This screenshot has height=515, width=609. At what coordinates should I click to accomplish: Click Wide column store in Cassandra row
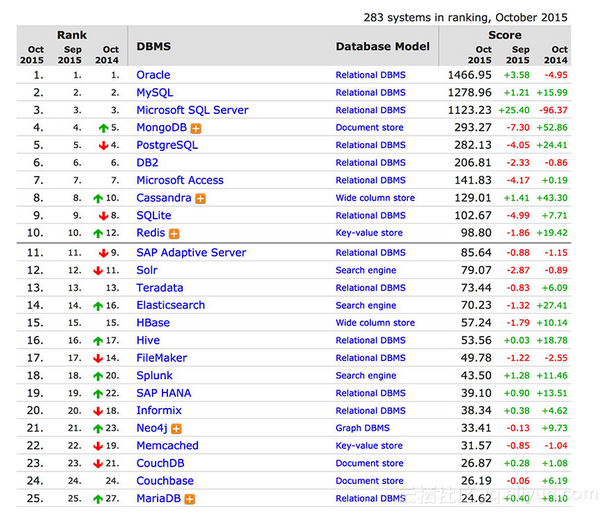pyautogui.click(x=375, y=198)
